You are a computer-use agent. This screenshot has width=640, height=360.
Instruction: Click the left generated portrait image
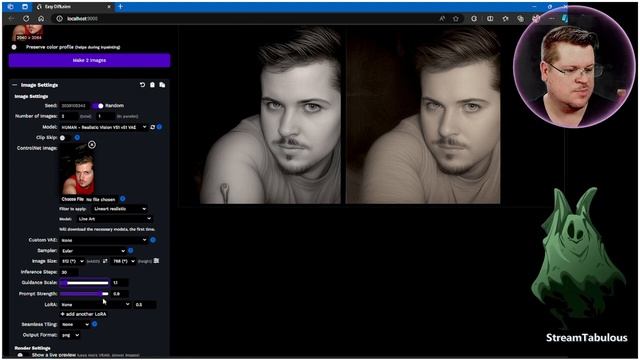coord(269,115)
